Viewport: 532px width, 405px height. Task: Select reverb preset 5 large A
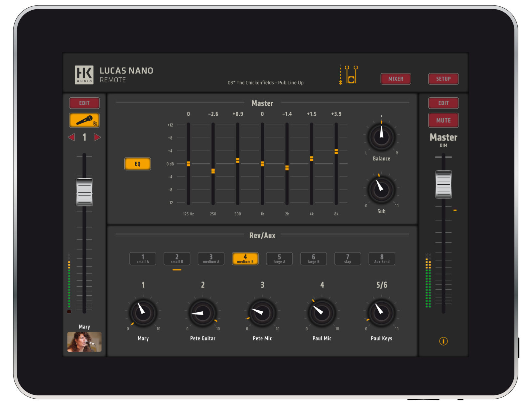(279, 259)
